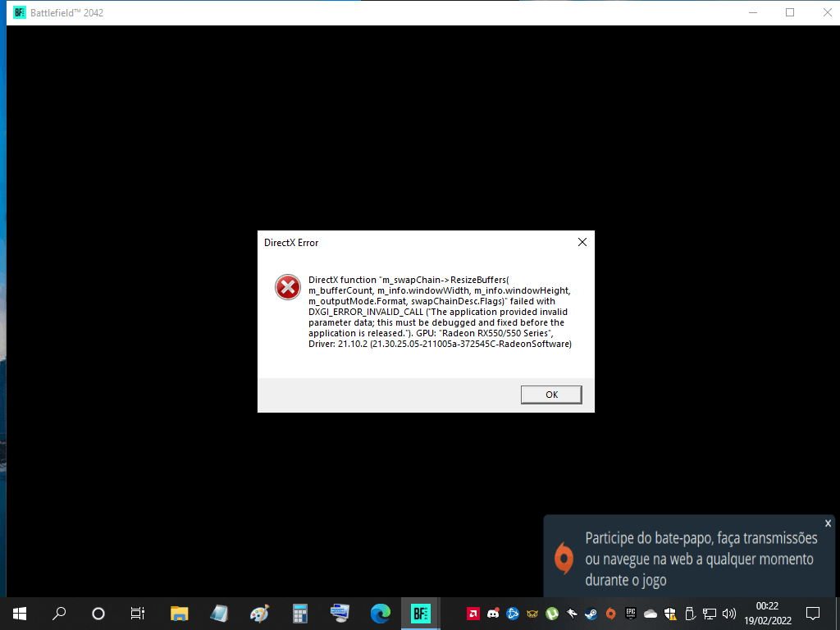Open the uTorrent tray icon
The height and width of the screenshot is (630, 840).
tap(552, 614)
